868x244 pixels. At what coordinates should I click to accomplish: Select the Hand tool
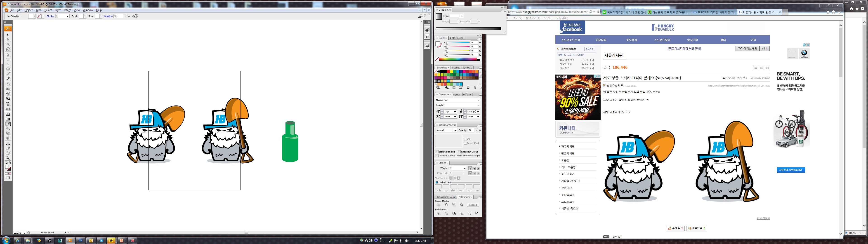pos(8,153)
